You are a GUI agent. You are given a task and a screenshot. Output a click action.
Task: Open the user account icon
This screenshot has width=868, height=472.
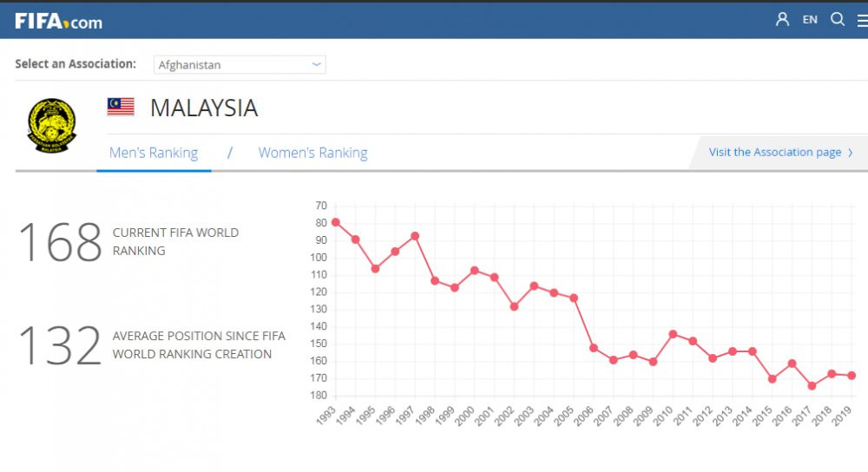click(782, 19)
